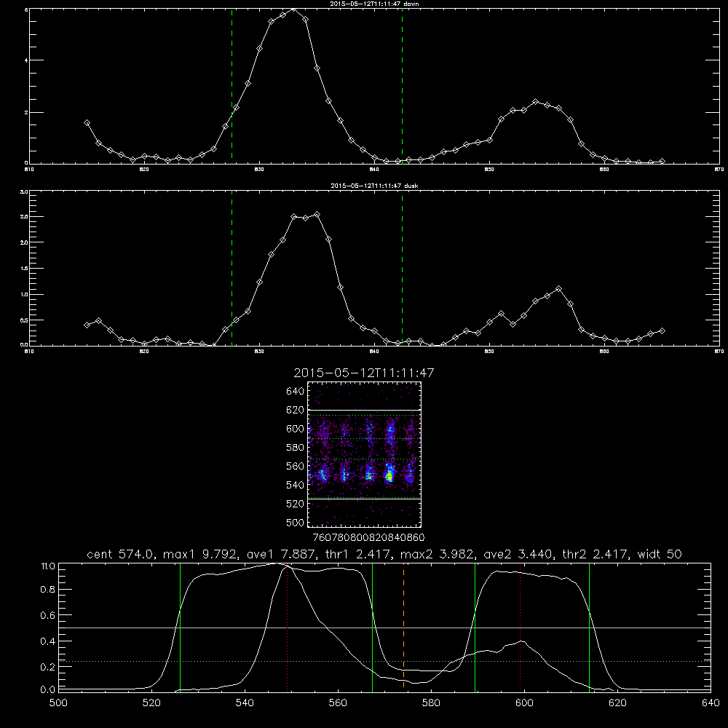The width and height of the screenshot is (728, 728).
Task: Select the first diamond marker of the dawn curve
Action: 87,122
